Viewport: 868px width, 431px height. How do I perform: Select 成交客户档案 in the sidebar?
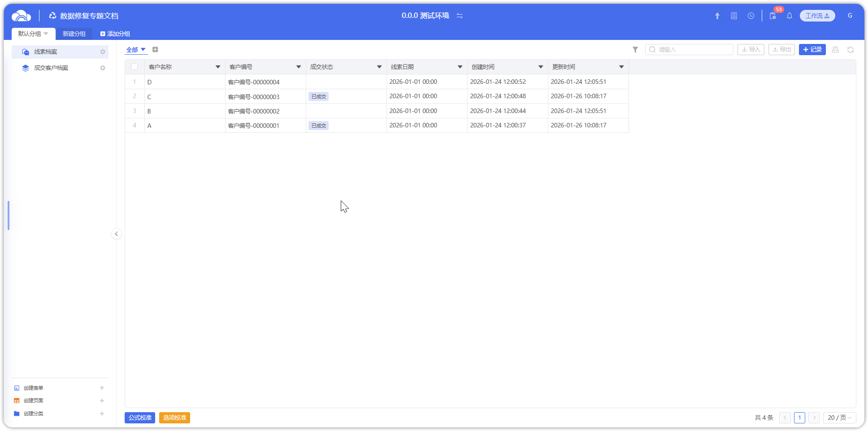tap(51, 68)
